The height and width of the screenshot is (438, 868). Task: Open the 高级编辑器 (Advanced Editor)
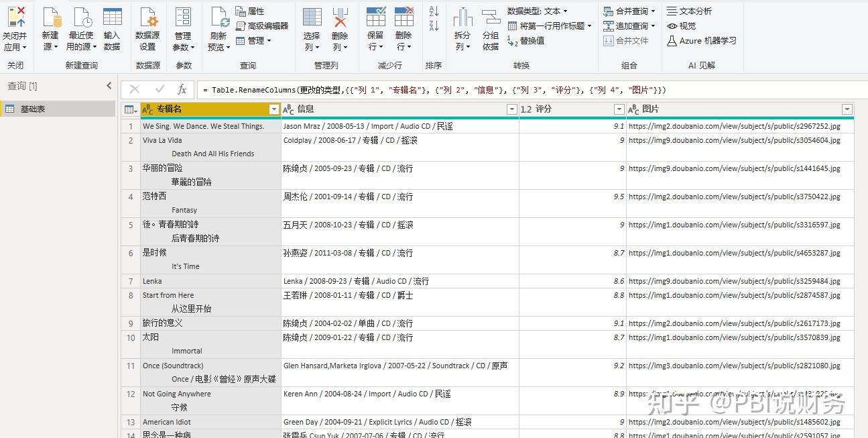click(262, 25)
